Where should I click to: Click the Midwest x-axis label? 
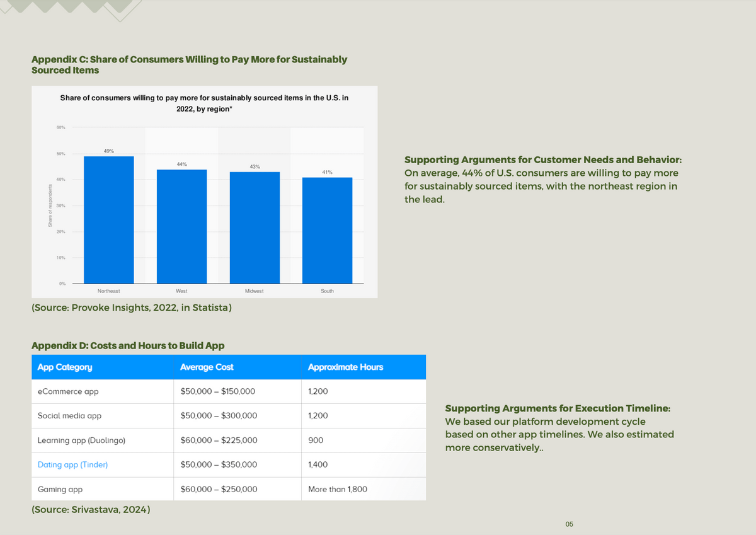coord(255,291)
